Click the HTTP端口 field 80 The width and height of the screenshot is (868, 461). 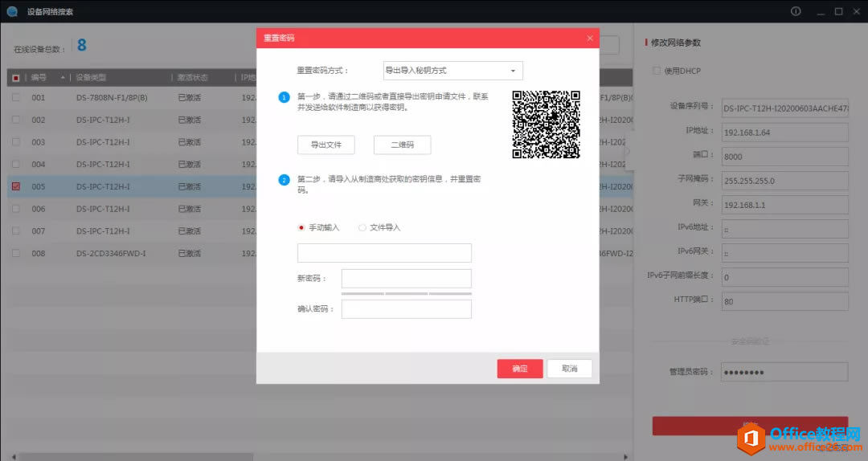(x=784, y=302)
